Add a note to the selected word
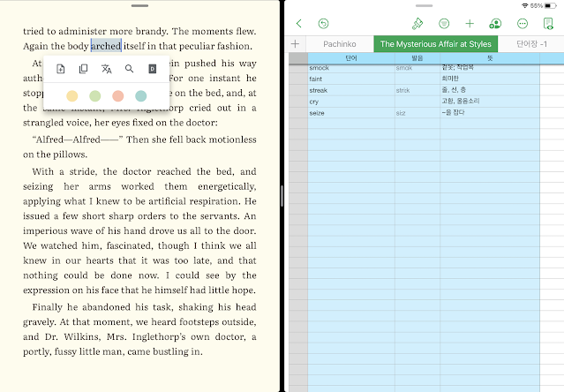 tap(61, 69)
